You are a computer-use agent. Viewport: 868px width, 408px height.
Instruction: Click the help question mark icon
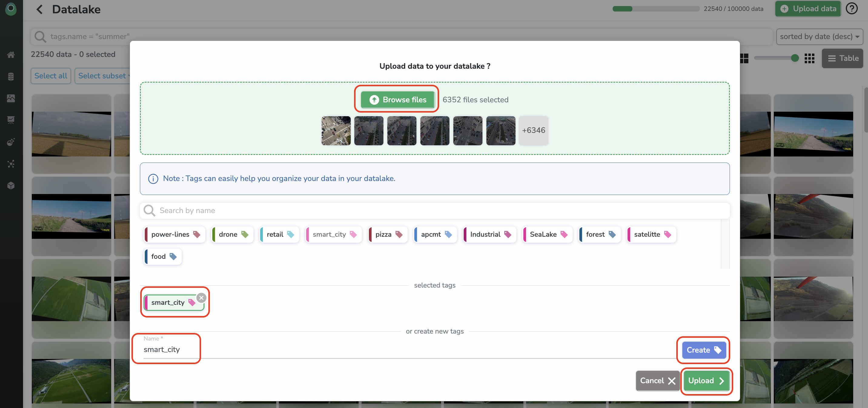pos(851,9)
